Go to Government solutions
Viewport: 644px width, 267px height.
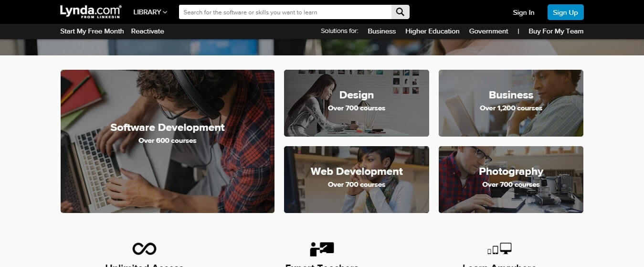[488, 31]
